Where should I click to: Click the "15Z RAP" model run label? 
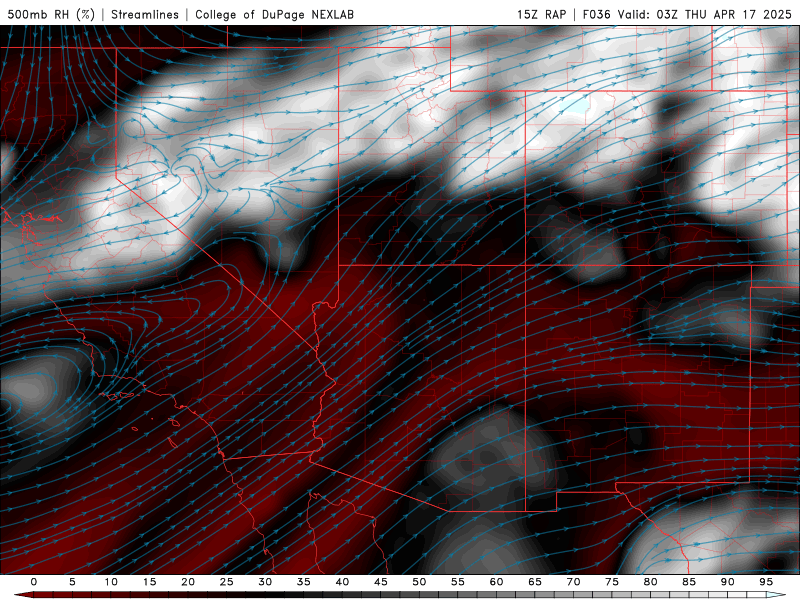pyautogui.click(x=541, y=14)
